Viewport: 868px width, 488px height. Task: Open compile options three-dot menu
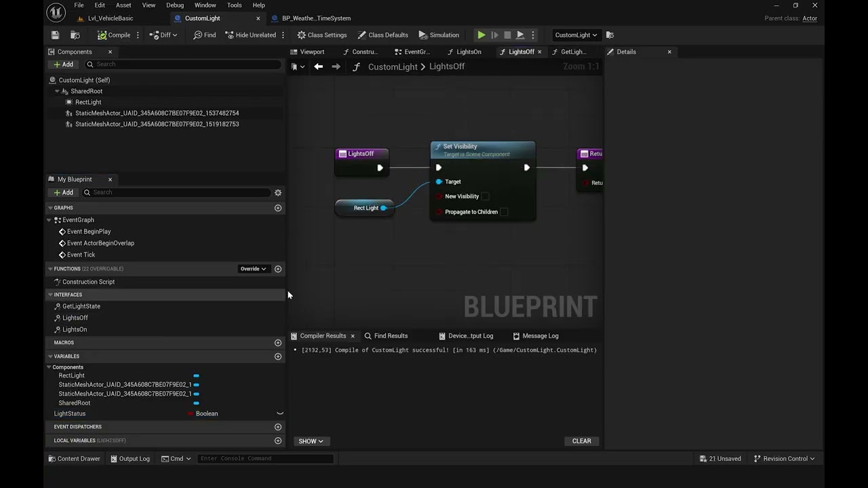click(138, 35)
